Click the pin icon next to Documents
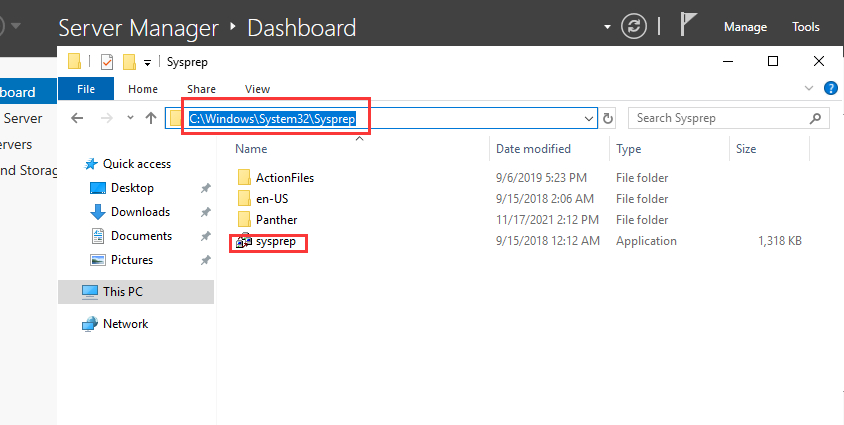The width and height of the screenshot is (844, 425). 206,236
